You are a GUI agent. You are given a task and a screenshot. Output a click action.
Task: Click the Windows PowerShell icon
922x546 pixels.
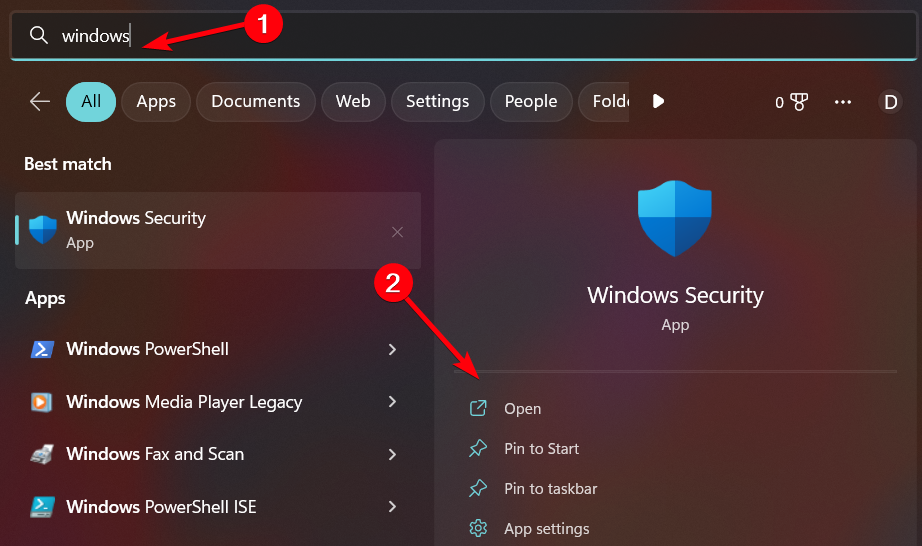tap(42, 349)
